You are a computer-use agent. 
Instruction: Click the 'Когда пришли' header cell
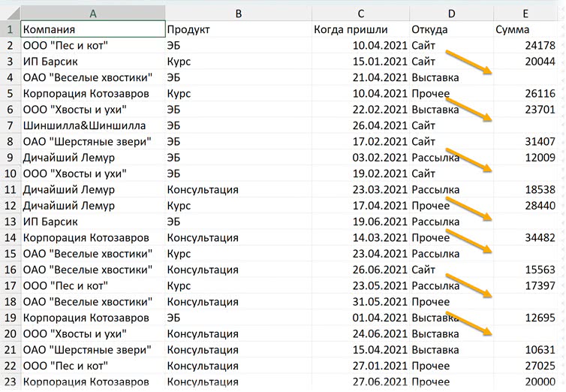click(x=360, y=29)
